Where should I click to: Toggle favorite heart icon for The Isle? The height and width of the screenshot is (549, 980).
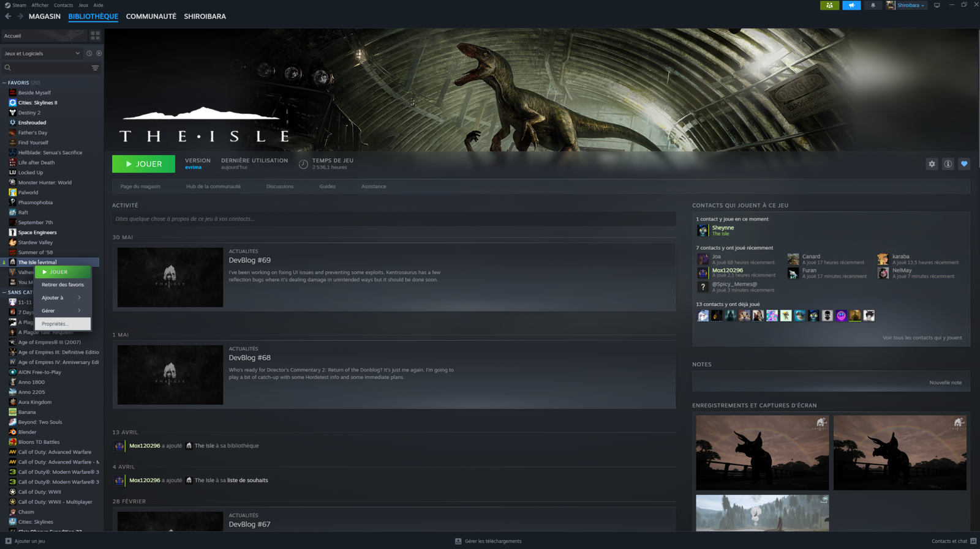click(x=964, y=164)
